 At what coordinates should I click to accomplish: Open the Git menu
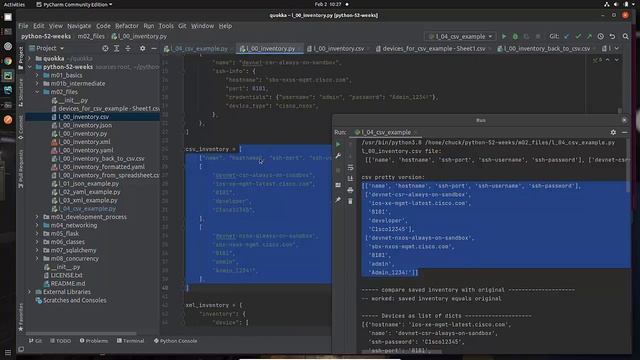tap(182, 26)
